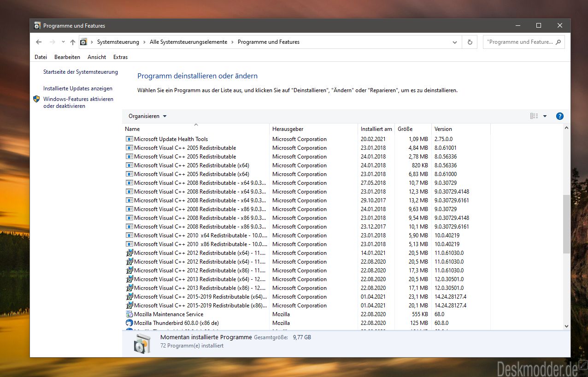
Task: Click the change view icon
Action: pos(534,116)
